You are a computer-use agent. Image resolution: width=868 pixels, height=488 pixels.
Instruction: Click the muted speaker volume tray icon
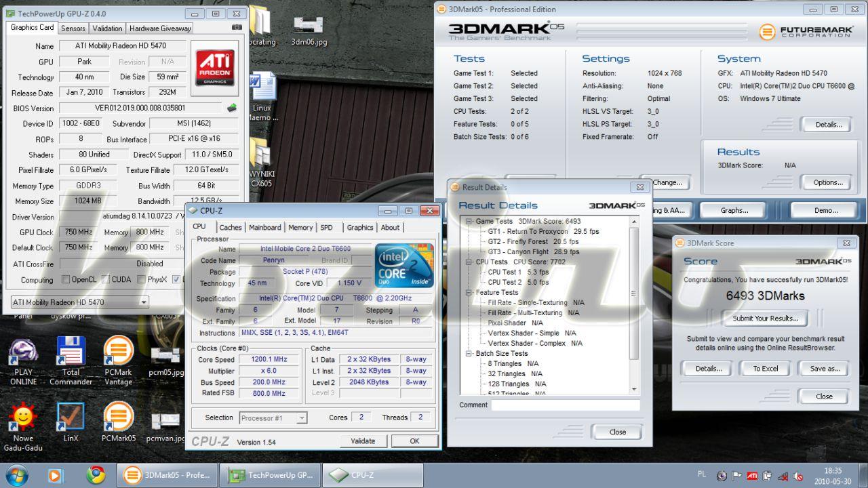pos(798,476)
